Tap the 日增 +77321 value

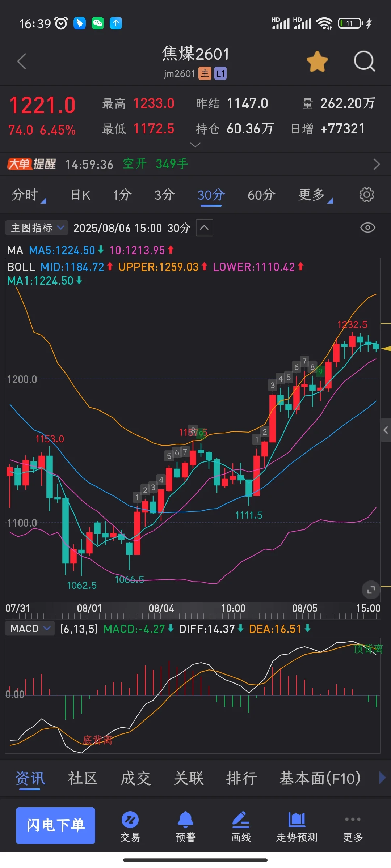[328, 129]
